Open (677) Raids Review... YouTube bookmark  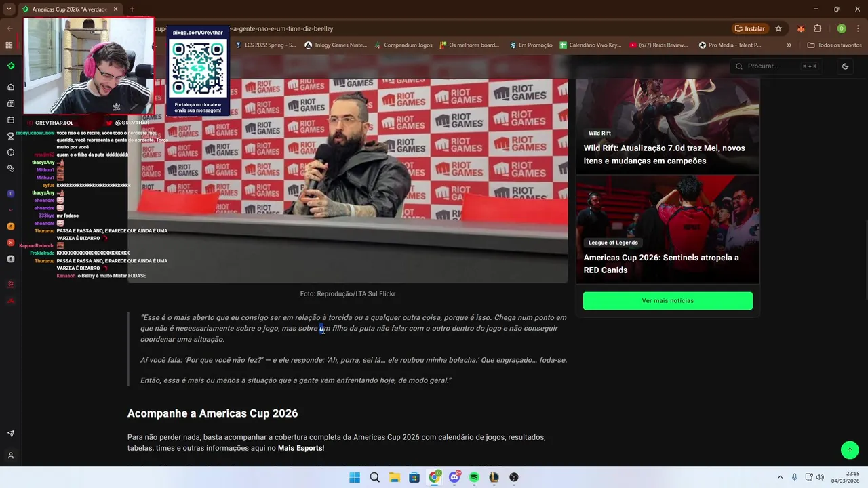pyautogui.click(x=658, y=45)
